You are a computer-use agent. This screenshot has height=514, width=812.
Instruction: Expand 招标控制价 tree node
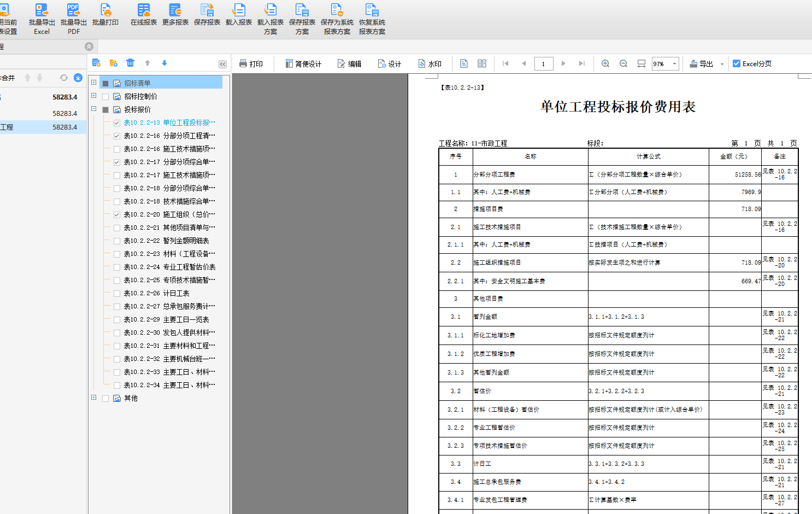click(93, 96)
